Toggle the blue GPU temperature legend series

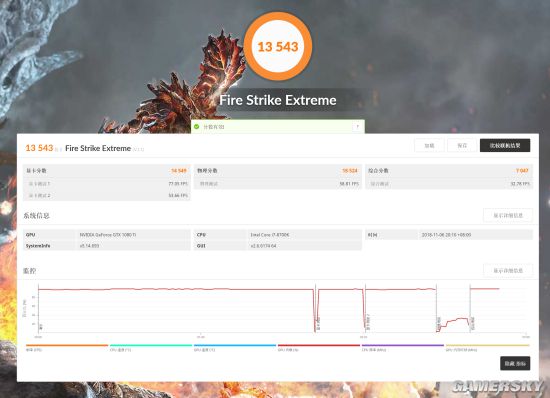point(235,348)
